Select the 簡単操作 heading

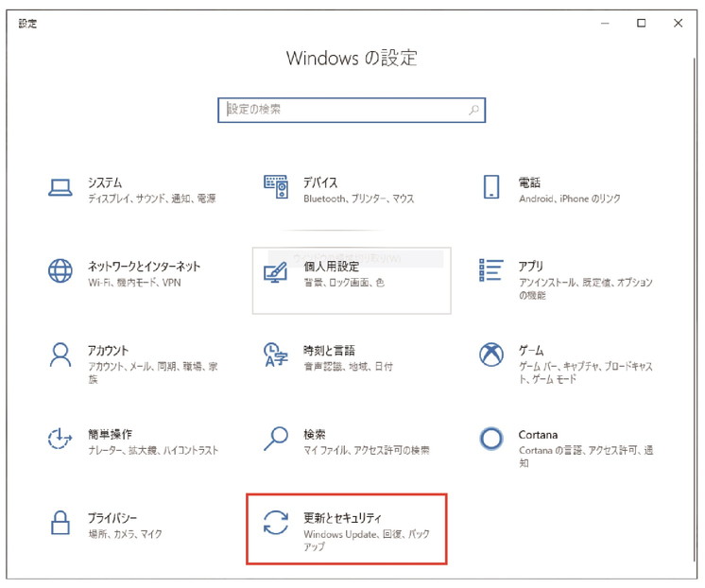coord(111,434)
